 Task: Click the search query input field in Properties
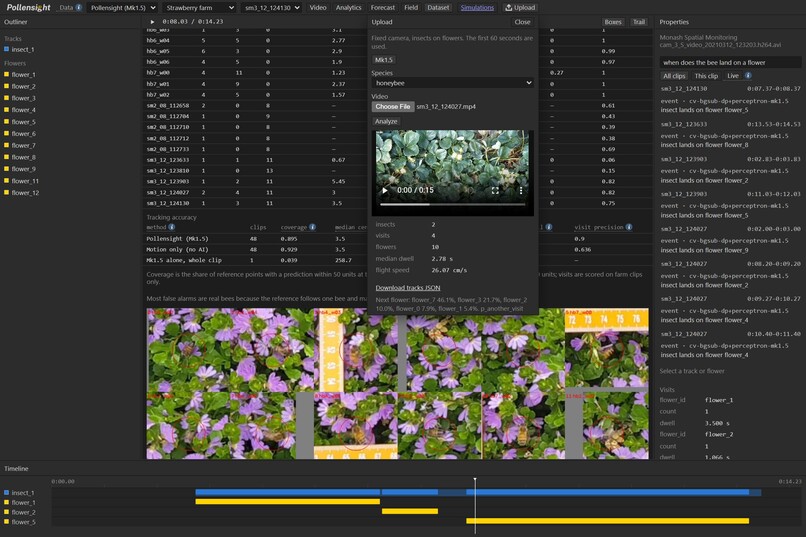(x=730, y=62)
